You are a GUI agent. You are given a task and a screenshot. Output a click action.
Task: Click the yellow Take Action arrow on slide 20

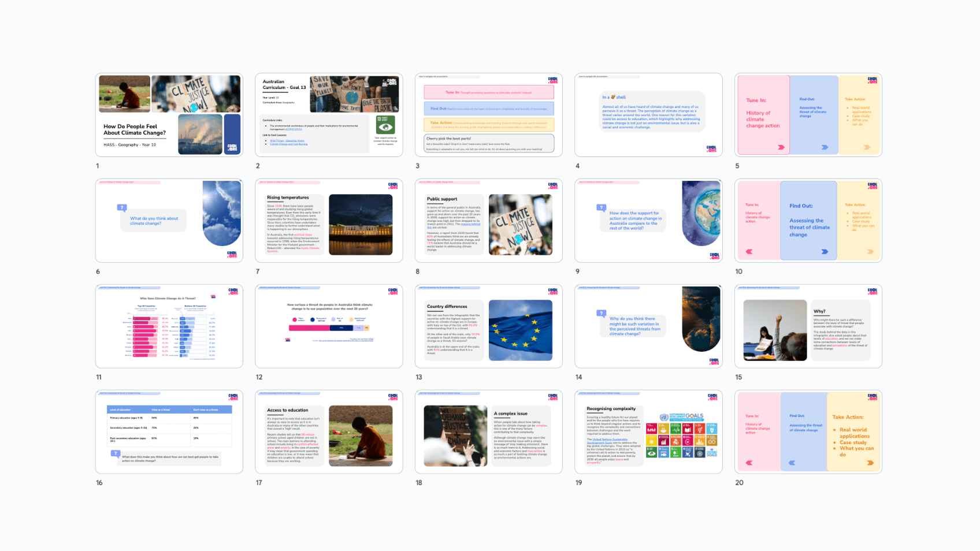tap(870, 462)
